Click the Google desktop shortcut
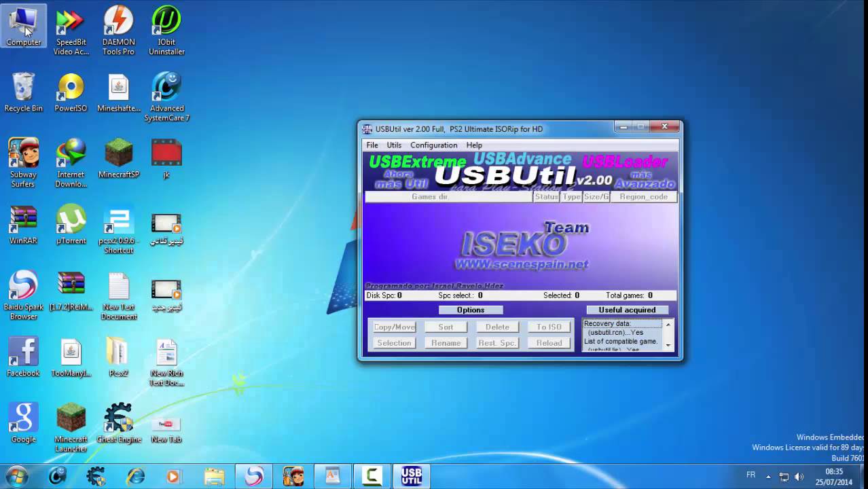 [23, 424]
